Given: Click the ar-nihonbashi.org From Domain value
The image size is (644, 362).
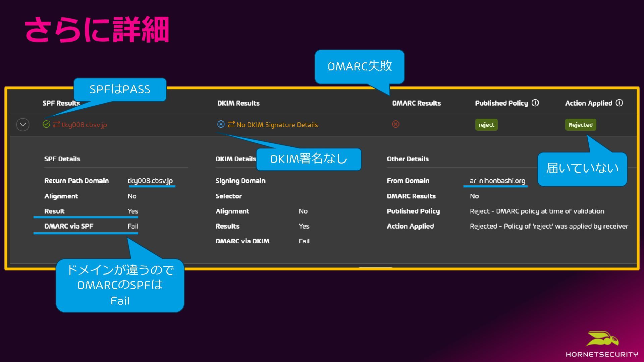Looking at the screenshot, I should click(x=497, y=181).
